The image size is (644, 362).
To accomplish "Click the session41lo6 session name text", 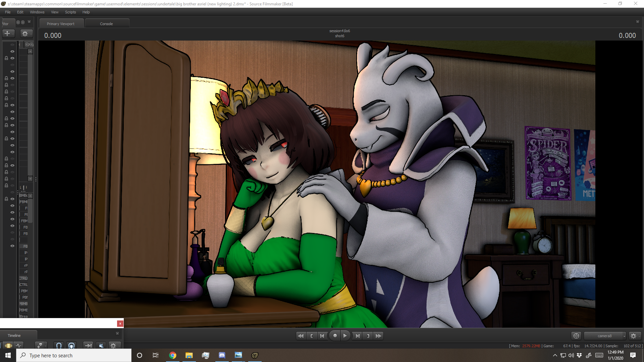I will tap(339, 31).
